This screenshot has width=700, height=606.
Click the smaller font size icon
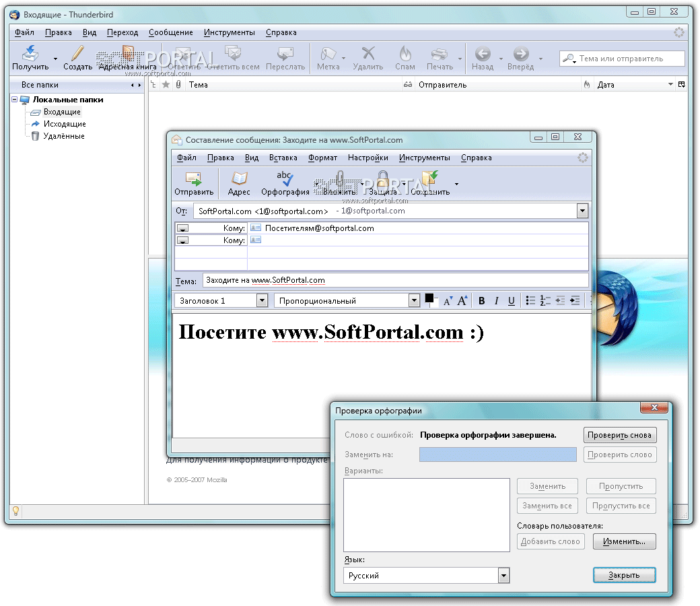tap(448, 301)
